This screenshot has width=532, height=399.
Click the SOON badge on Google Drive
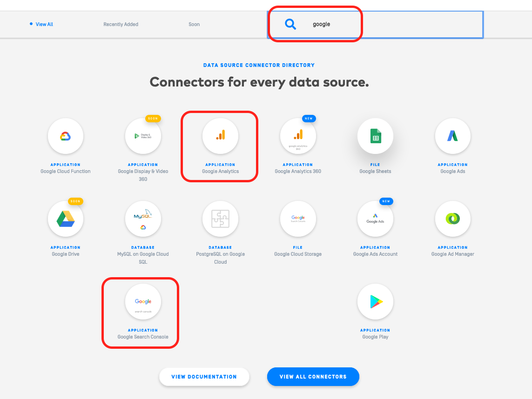pyautogui.click(x=75, y=201)
